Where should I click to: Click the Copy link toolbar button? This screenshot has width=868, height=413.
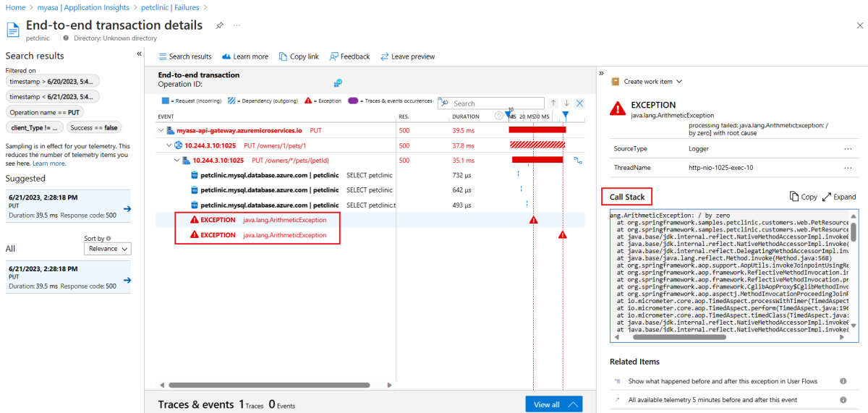tap(298, 56)
